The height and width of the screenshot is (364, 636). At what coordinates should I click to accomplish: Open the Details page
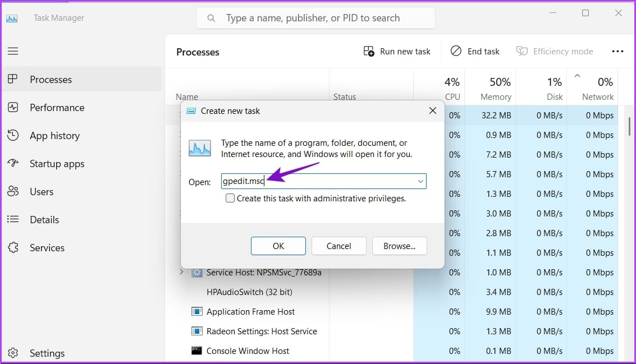click(82, 220)
